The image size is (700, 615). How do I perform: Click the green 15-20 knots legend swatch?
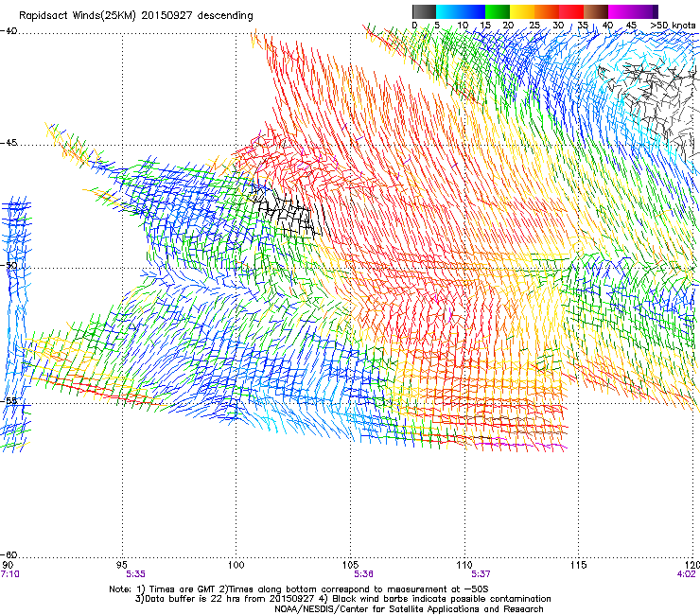coord(498,11)
